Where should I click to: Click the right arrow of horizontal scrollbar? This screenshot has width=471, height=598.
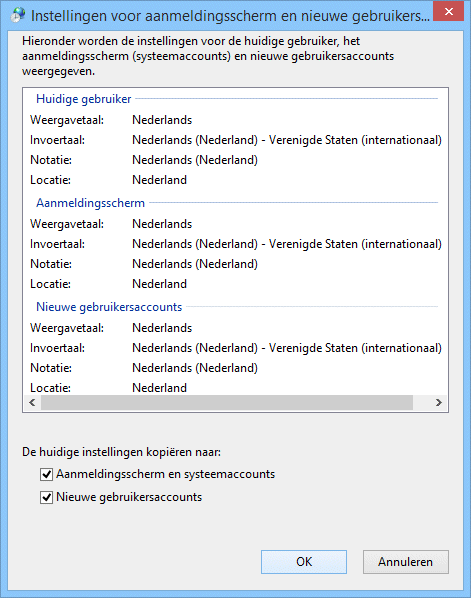click(439, 402)
